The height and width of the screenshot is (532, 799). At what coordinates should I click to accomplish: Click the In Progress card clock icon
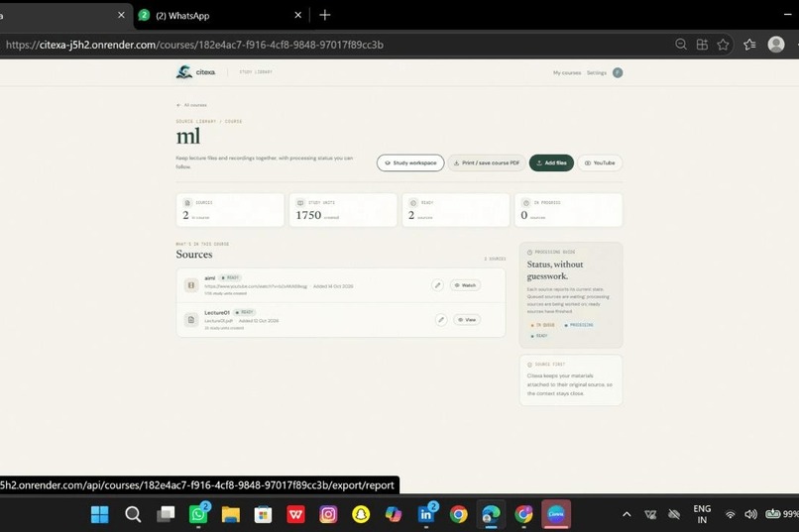pyautogui.click(x=525, y=203)
